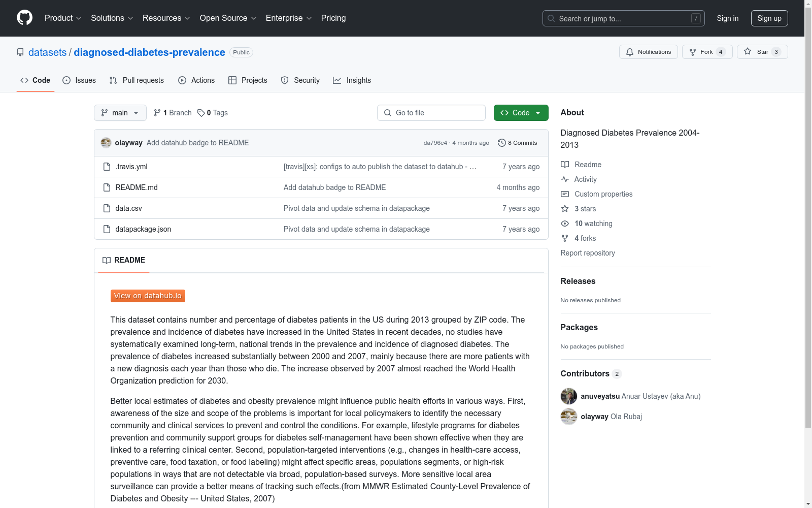Click the history clock icon beside 8 Commits

(x=502, y=143)
